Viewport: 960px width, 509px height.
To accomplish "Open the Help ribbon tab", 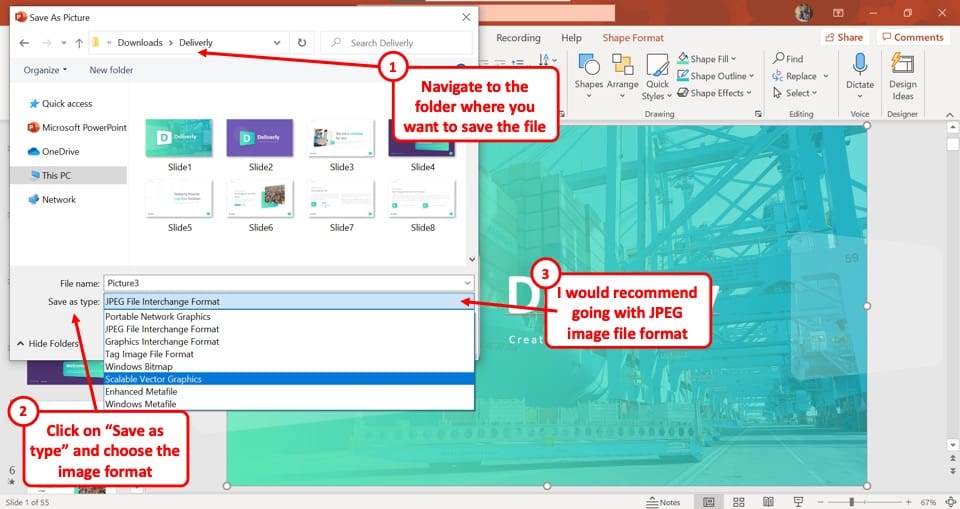I will click(571, 38).
